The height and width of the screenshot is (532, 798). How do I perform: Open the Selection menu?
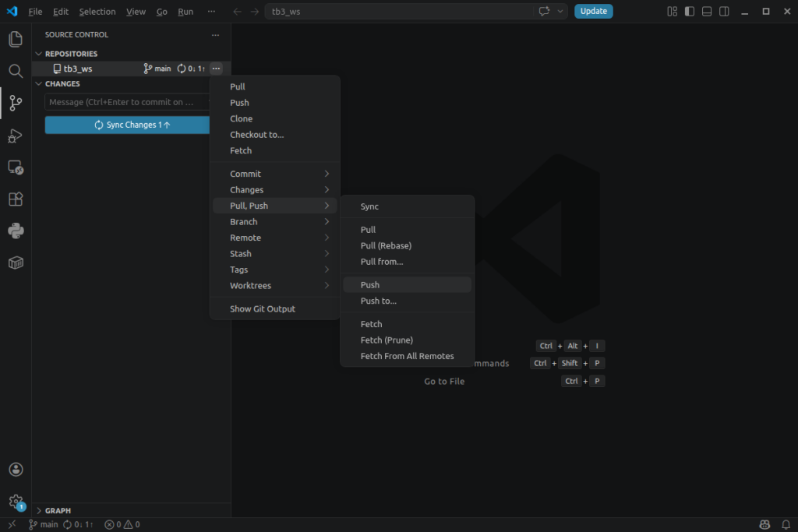pyautogui.click(x=97, y=11)
